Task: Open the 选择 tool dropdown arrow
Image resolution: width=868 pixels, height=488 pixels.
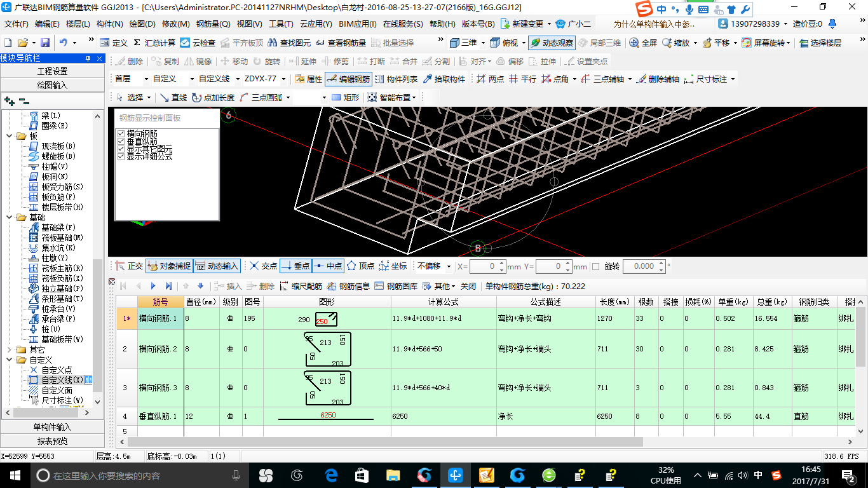Action: (149, 97)
